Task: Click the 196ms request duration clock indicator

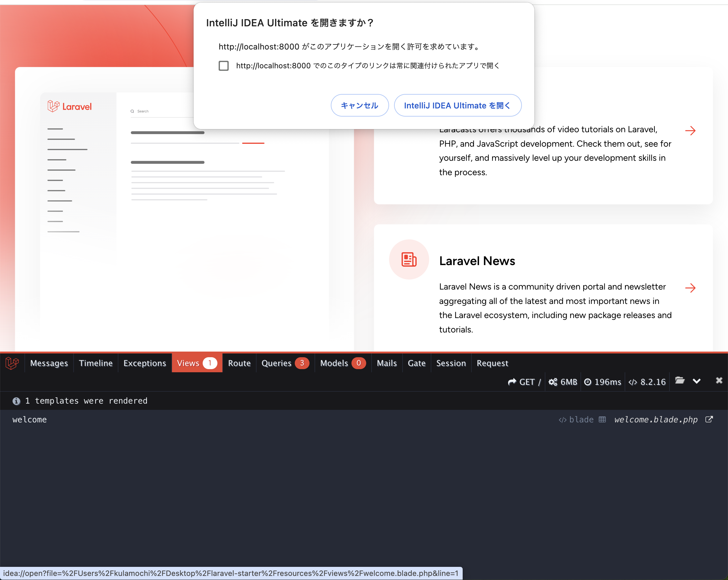Action: pyautogui.click(x=603, y=382)
